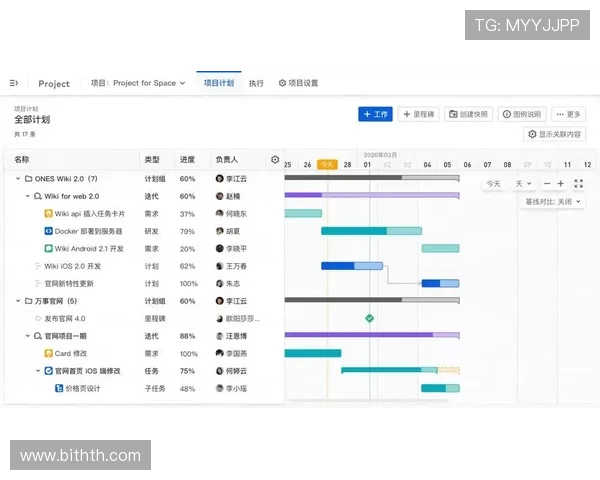Open project selector Project for Space

point(138,83)
